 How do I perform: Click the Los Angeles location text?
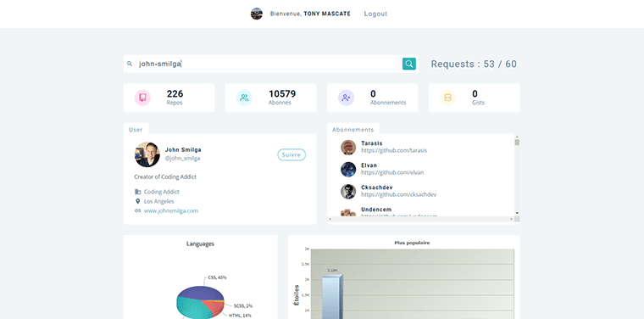click(159, 201)
